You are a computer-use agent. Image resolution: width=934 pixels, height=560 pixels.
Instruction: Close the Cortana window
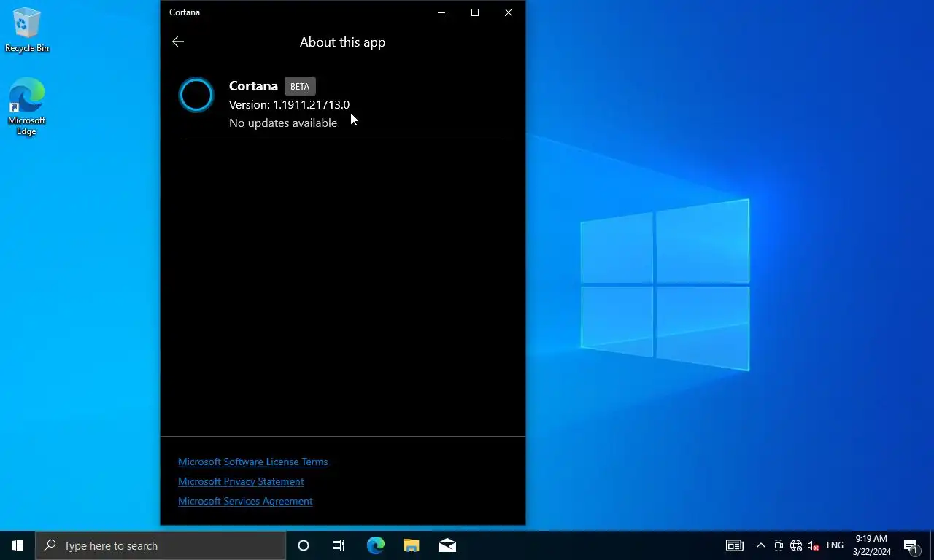click(509, 12)
